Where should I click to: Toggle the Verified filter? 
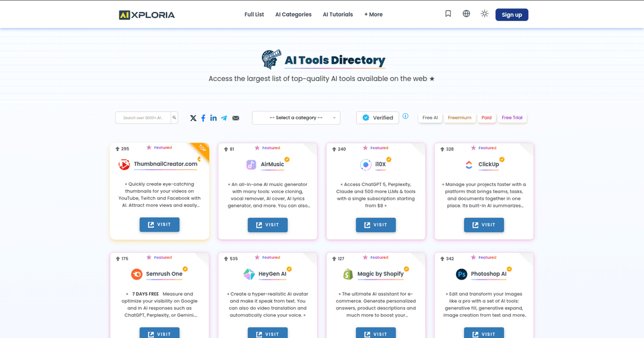377,117
